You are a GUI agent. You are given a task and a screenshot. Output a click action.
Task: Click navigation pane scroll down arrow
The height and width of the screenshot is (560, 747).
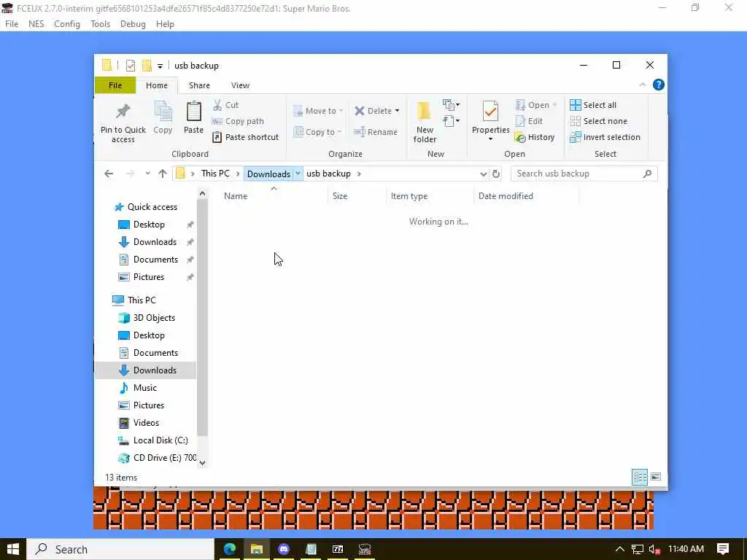(x=203, y=462)
